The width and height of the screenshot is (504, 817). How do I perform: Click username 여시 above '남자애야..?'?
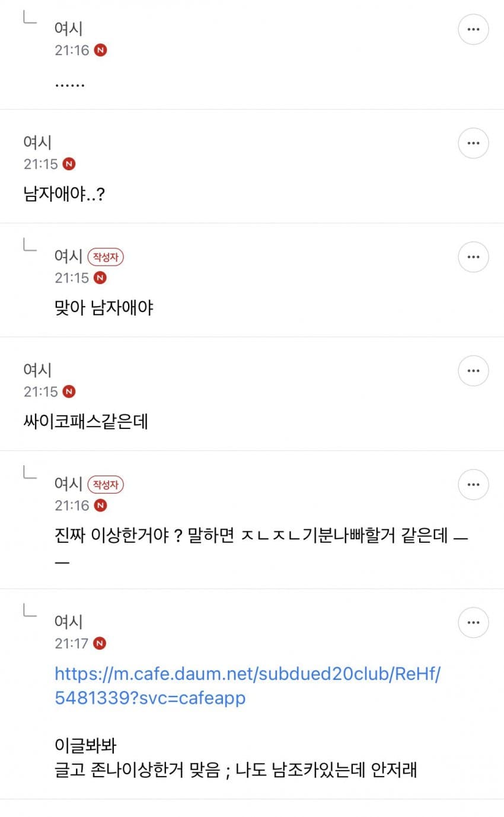37,142
